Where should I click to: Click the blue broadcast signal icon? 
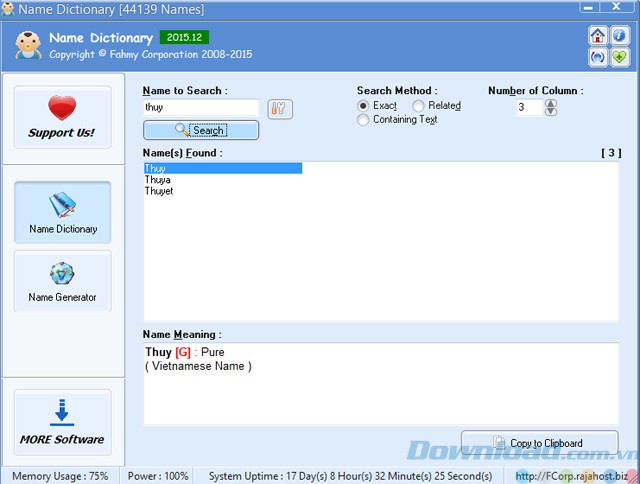[598, 57]
